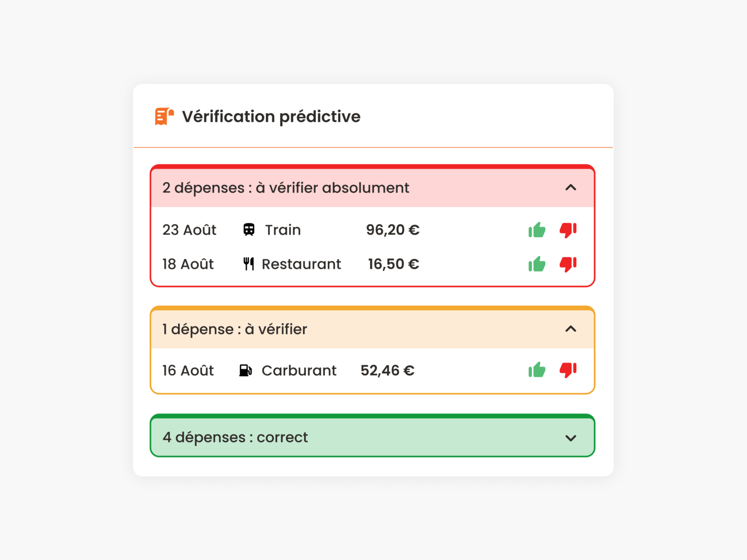747x560 pixels.
Task: Expand the "4 dépenses : correct" chevron
Action: point(571,438)
